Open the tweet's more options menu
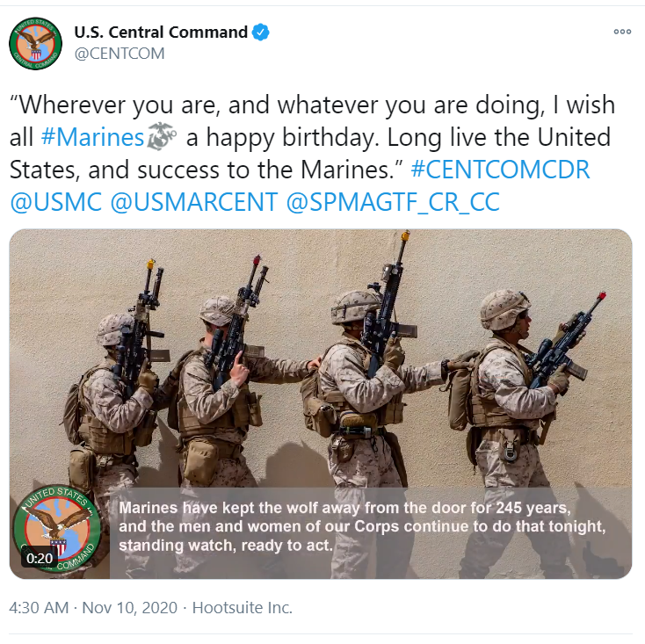645x644 pixels. (x=622, y=32)
